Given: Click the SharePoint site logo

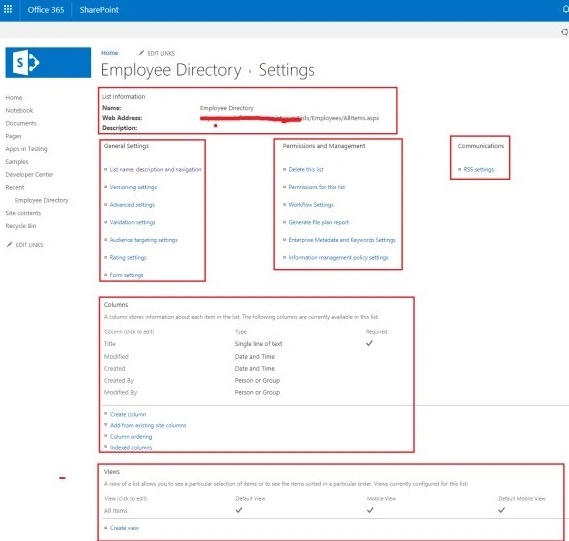Looking at the screenshot, I should 48,62.
